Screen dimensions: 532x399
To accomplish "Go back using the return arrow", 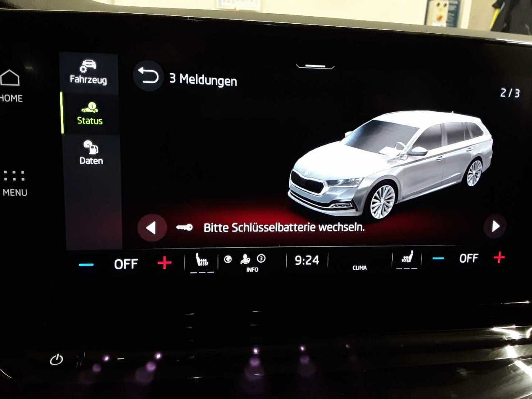I will (x=148, y=76).
